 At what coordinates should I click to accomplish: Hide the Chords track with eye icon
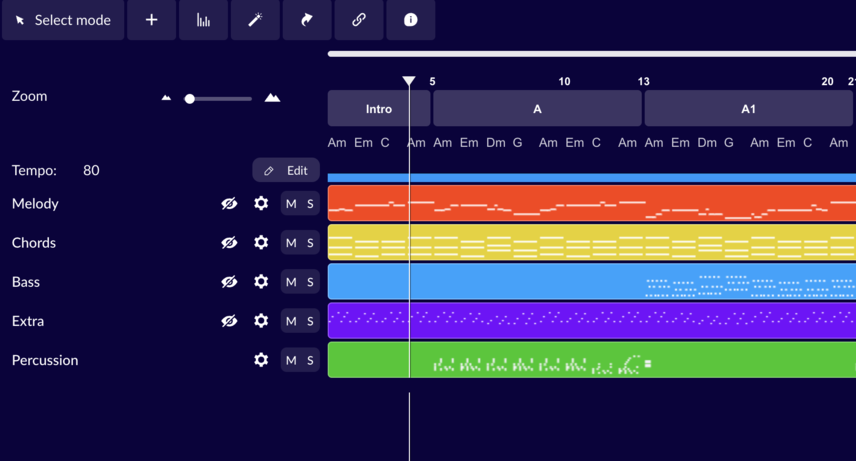coord(229,243)
